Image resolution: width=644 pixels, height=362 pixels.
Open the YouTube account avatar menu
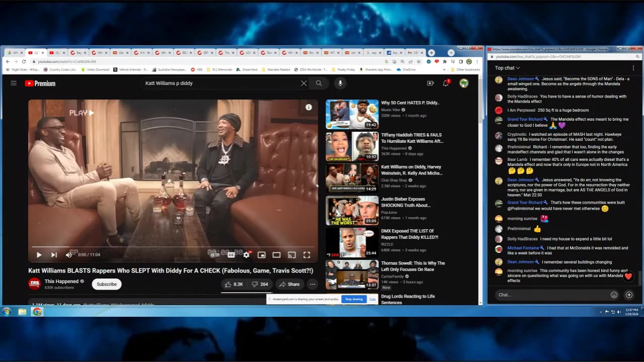coord(464,83)
